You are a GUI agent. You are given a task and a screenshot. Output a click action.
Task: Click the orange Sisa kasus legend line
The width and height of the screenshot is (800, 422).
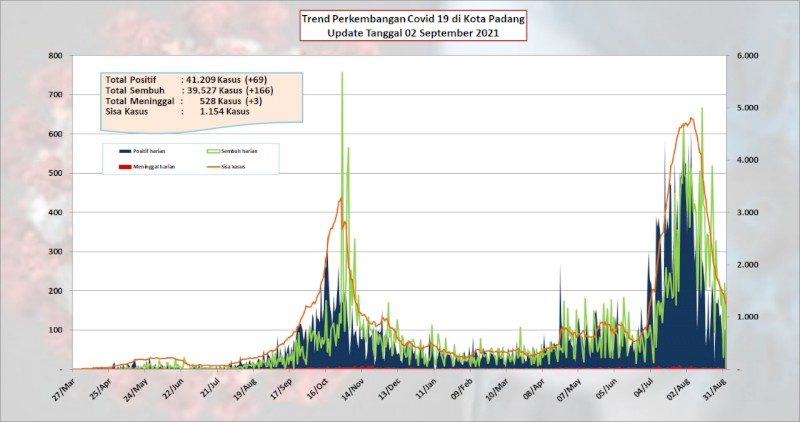point(214,167)
